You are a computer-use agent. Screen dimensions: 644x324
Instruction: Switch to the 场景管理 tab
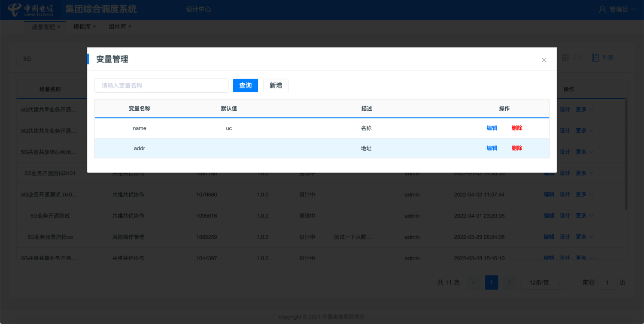[x=43, y=27]
